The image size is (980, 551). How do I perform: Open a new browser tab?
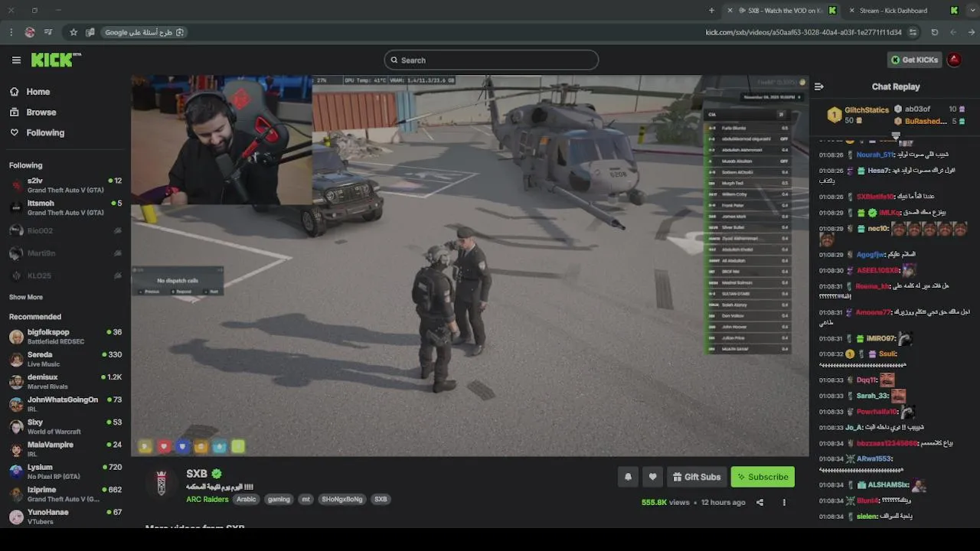tap(711, 11)
